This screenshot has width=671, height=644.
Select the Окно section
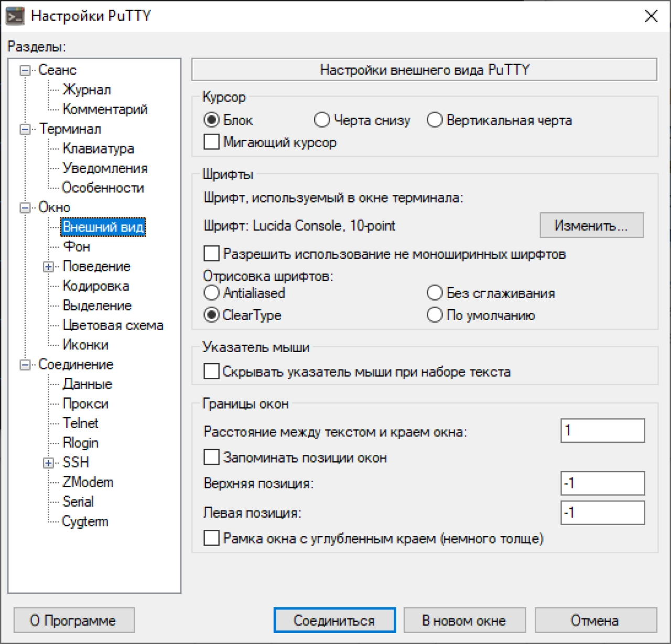click(55, 208)
